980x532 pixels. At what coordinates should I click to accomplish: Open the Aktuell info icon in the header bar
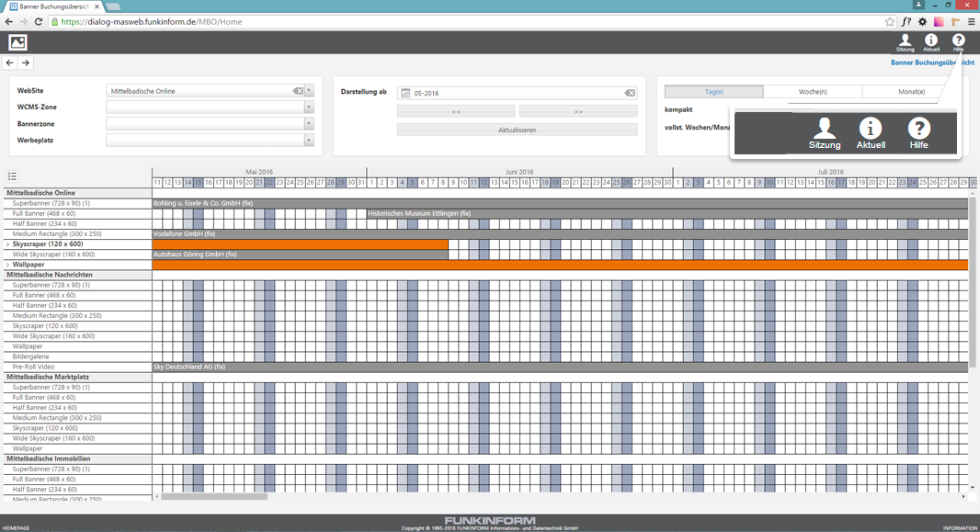click(931, 42)
